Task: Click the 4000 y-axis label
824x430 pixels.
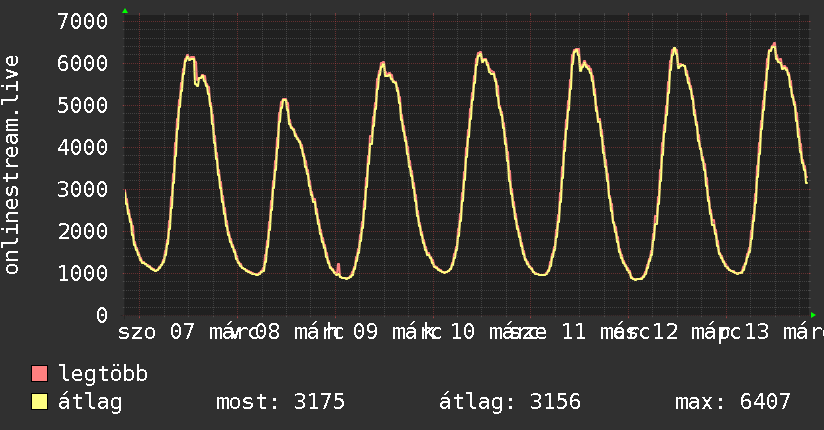Action: pyautogui.click(x=83, y=147)
